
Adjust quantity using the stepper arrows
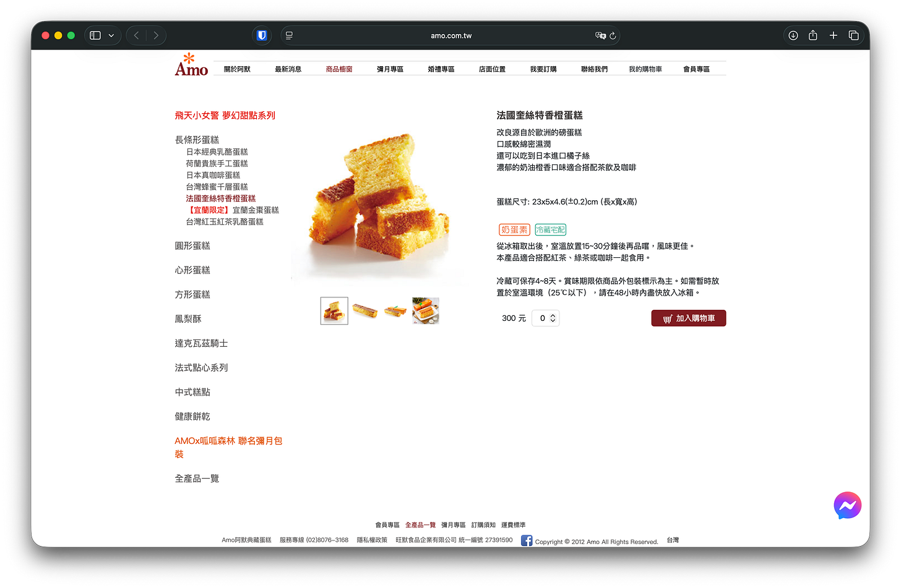[553, 318]
